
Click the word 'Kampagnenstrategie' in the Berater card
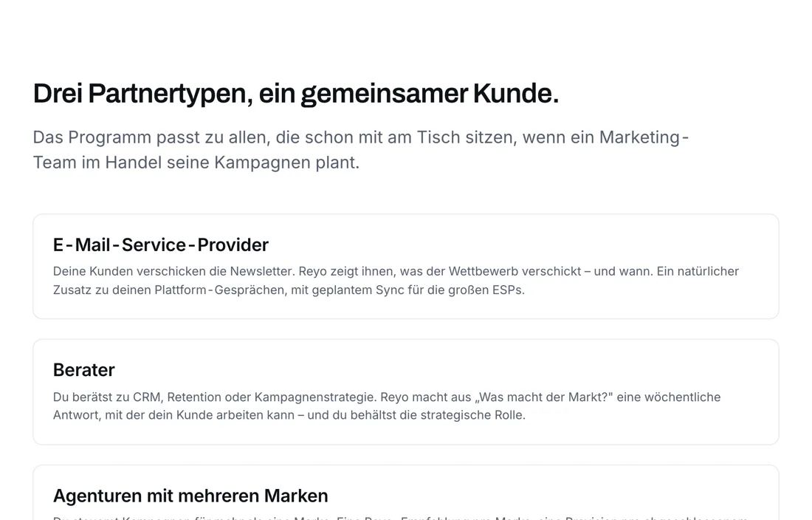point(315,397)
